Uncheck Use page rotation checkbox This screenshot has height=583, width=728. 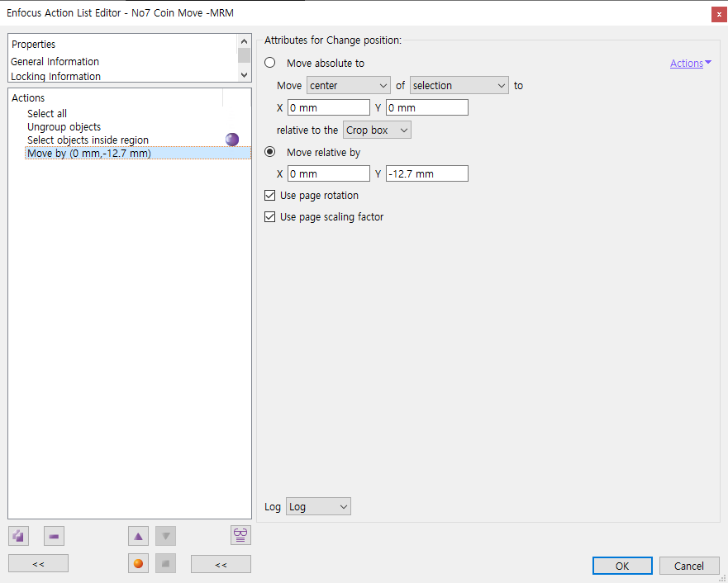pos(269,196)
